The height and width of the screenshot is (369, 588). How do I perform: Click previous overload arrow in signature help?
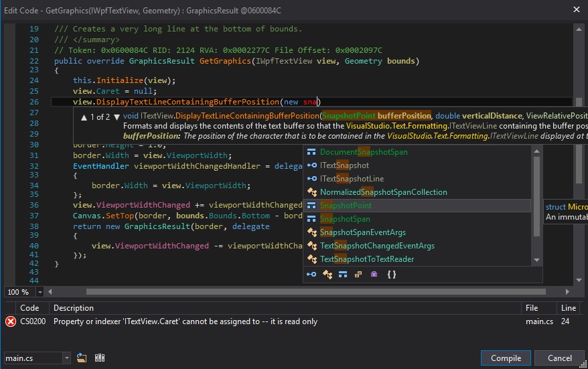coord(84,117)
